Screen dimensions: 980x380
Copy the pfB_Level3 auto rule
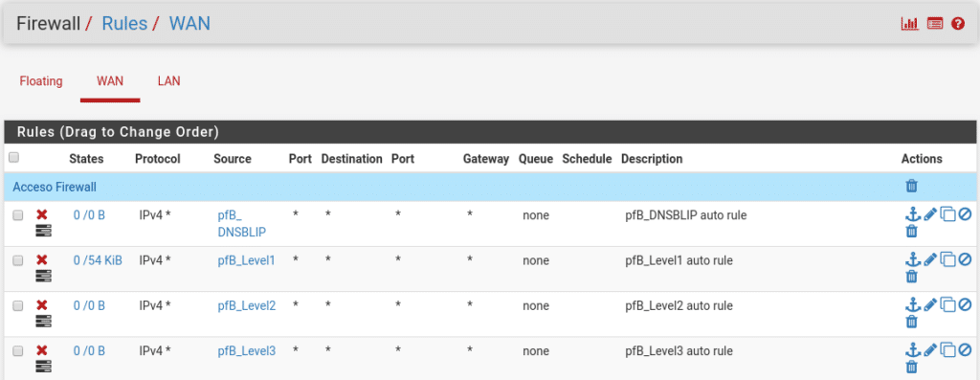coord(948,350)
